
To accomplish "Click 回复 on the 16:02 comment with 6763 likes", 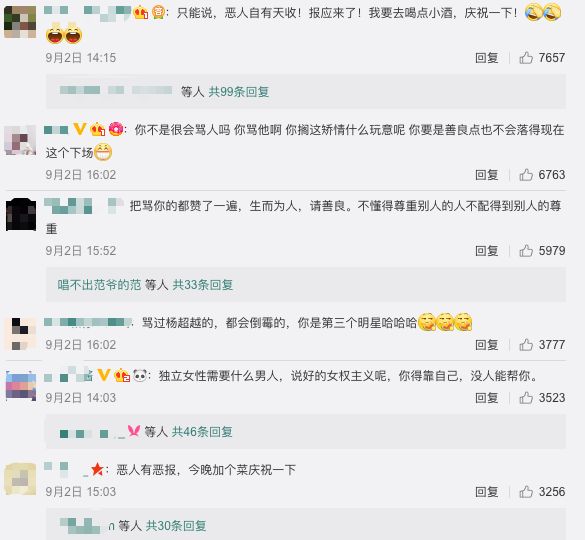I will pos(487,175).
